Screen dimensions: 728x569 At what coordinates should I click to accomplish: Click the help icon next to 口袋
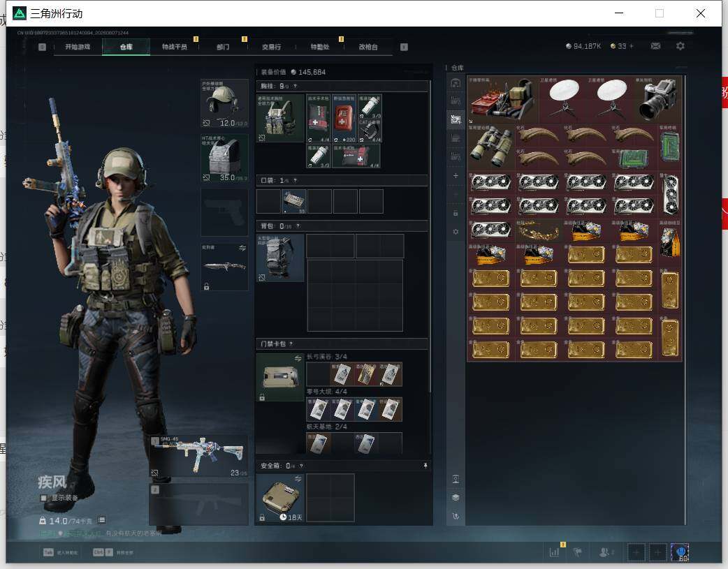295,181
